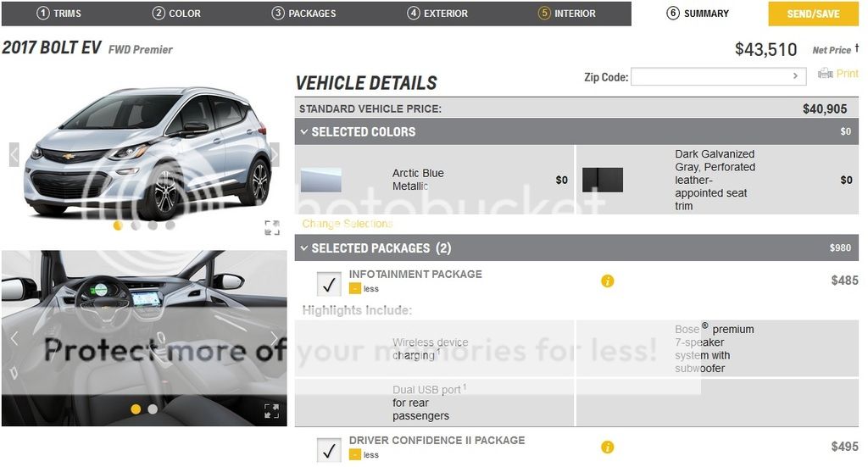Select first exterior image carousel dot
Viewport: 868px width, 467px height.
pyautogui.click(x=118, y=225)
